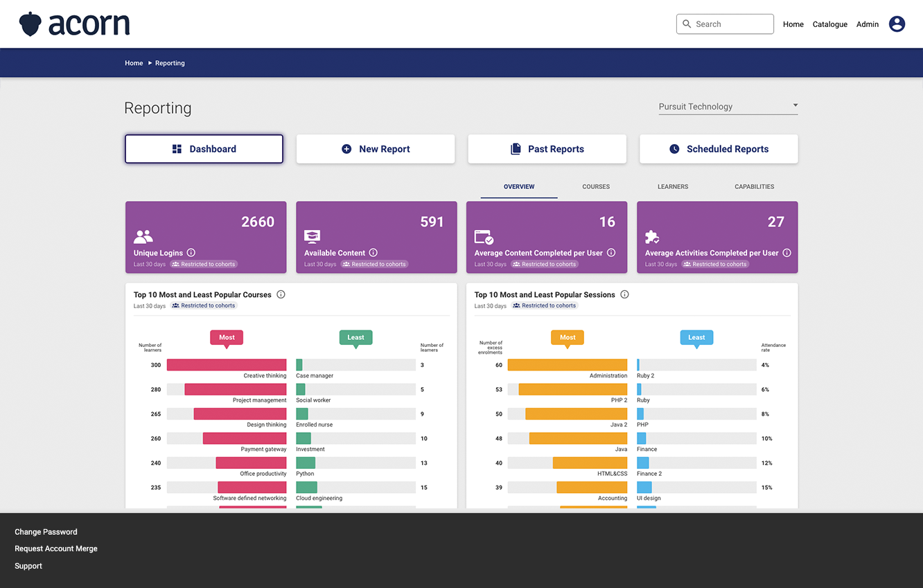Viewport: 923px width, 588px height.
Task: Click the 'Software defined networking' label
Action: tap(250, 499)
